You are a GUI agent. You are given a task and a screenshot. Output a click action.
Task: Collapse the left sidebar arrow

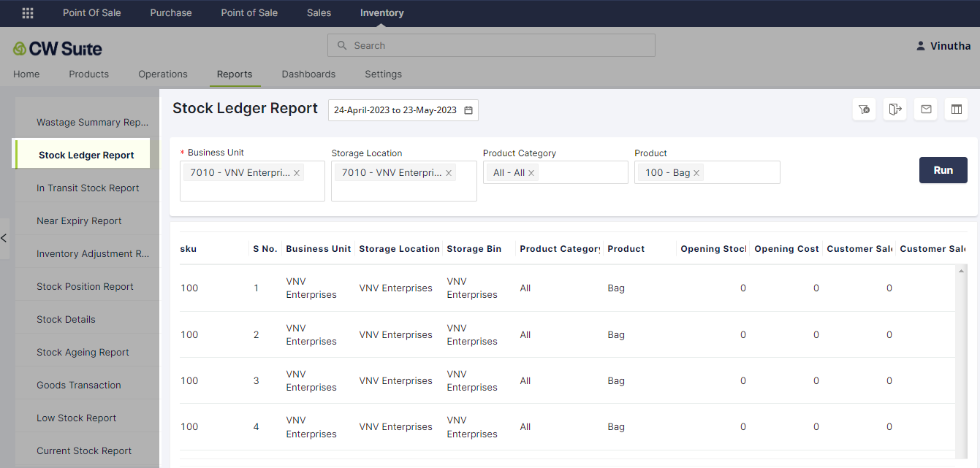4,238
